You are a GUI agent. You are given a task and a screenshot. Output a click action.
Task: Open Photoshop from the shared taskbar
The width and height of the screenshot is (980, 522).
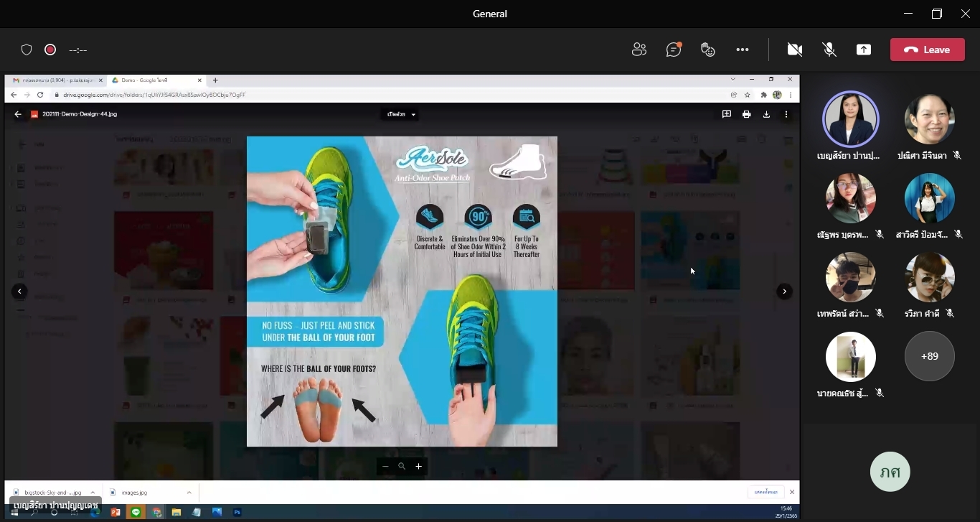point(237,513)
